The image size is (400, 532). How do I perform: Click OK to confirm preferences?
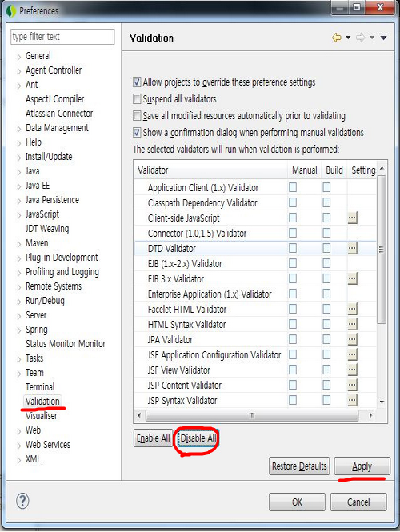pos(297,502)
